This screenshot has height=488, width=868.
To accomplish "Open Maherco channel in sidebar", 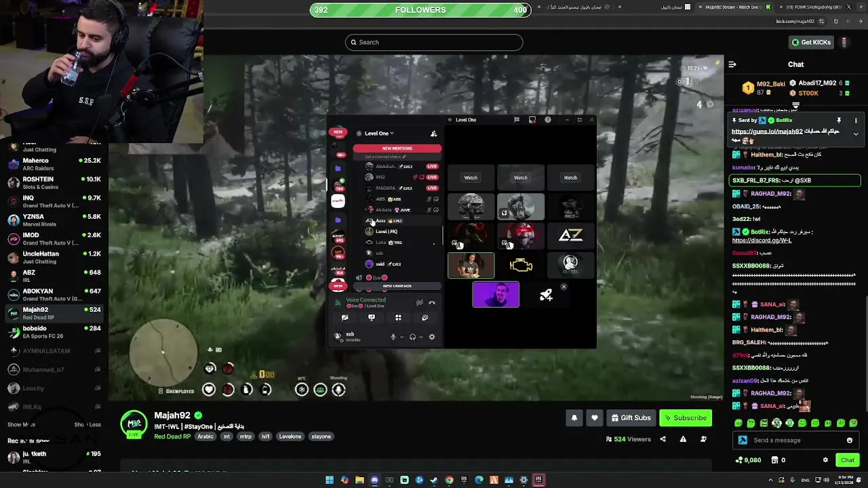I will (x=54, y=164).
